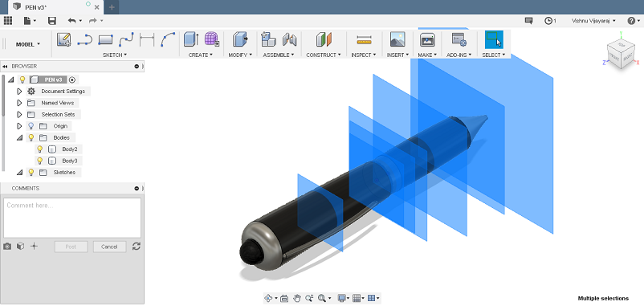Open the user account name dropdown
Image resolution: width=644 pixels, height=306 pixels.
(x=593, y=21)
